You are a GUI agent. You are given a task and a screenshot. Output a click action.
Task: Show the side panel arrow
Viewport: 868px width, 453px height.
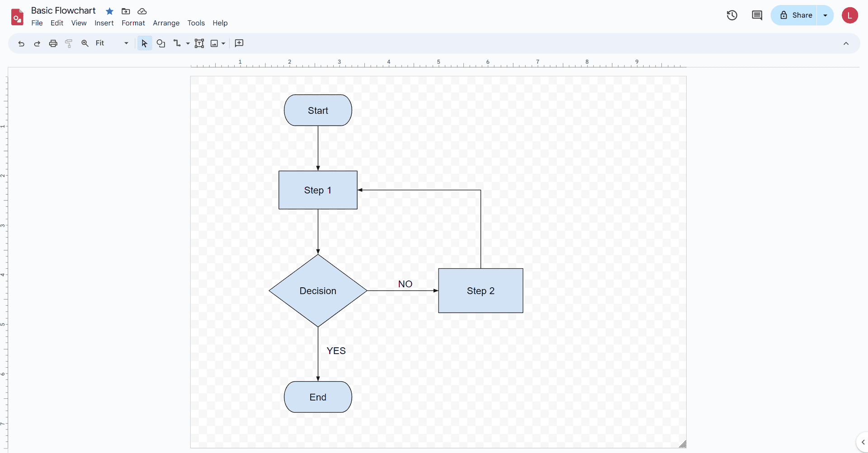point(863,442)
